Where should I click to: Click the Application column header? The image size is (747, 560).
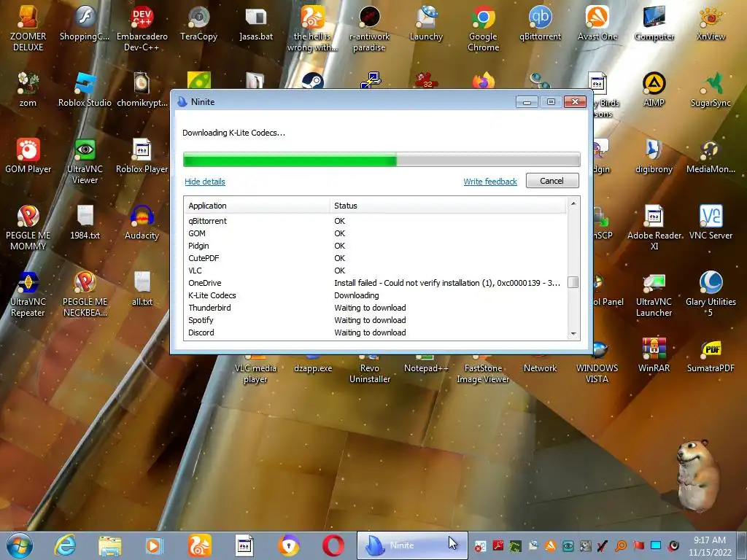click(x=257, y=206)
